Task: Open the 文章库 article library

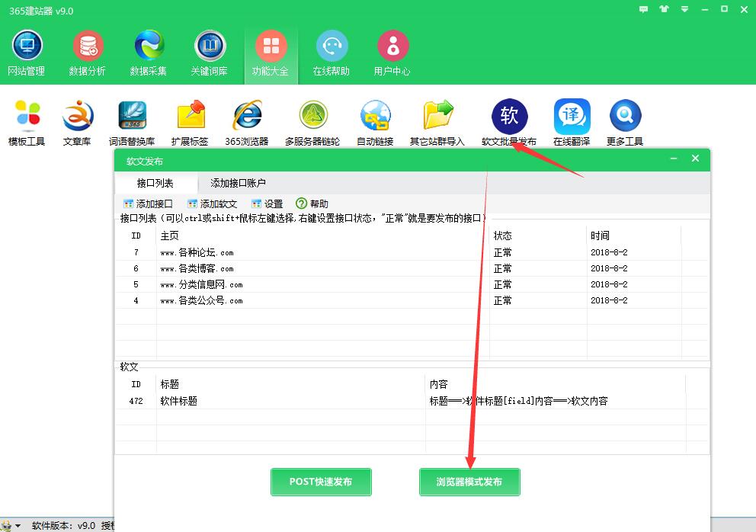Action: (77, 123)
